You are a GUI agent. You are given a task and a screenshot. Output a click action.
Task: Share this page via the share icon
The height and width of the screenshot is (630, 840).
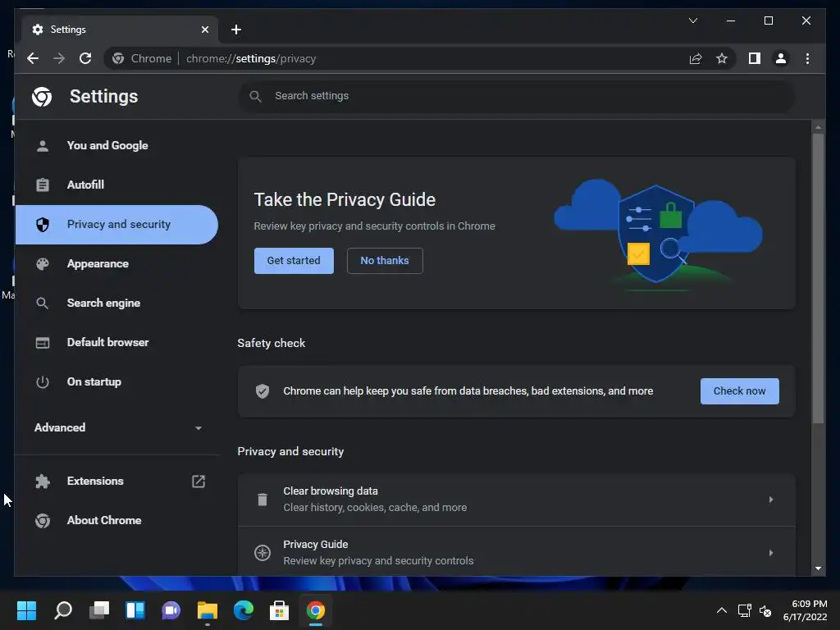point(696,58)
